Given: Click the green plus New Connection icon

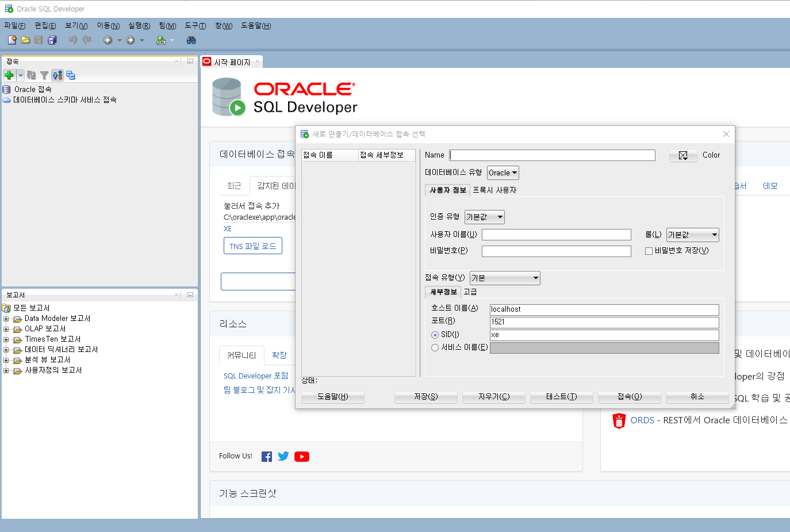Looking at the screenshot, I should (x=9, y=75).
